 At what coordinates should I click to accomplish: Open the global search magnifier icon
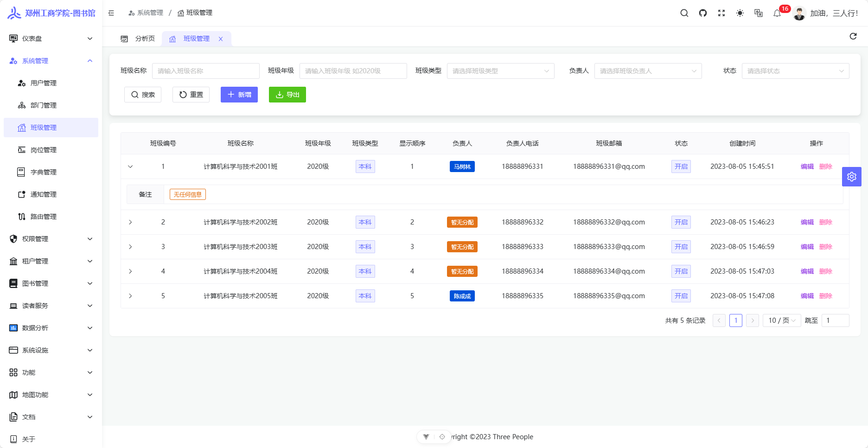click(684, 13)
